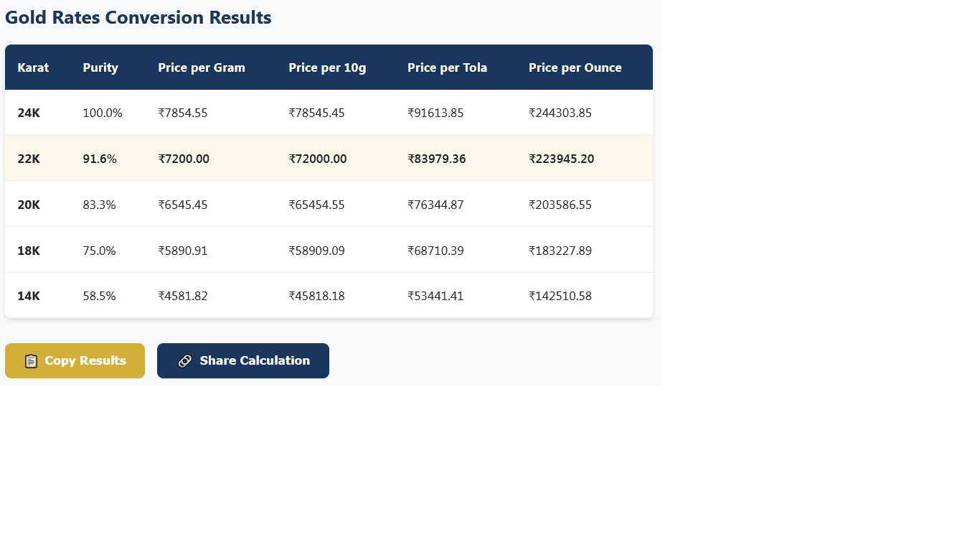Image resolution: width=980 pixels, height=560 pixels.
Task: Click the Karat column header
Action: pyautogui.click(x=33, y=67)
